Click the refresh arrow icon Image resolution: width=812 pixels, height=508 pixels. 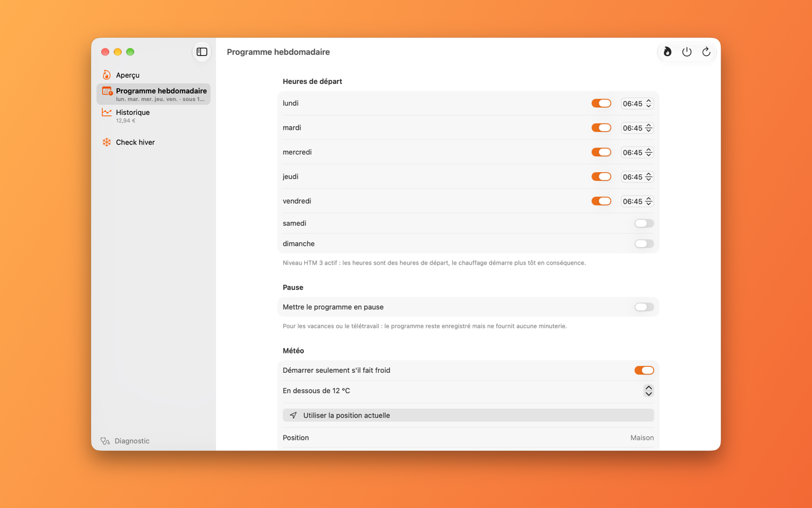point(706,52)
